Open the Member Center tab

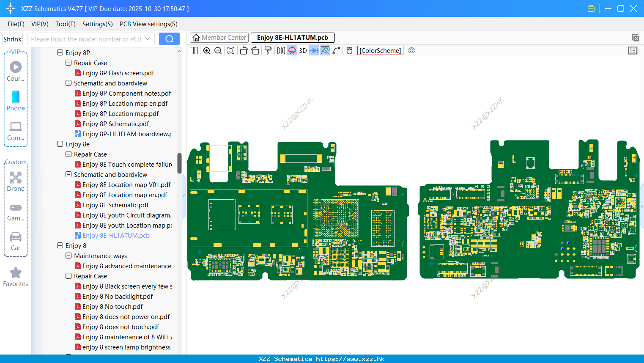pyautogui.click(x=219, y=38)
